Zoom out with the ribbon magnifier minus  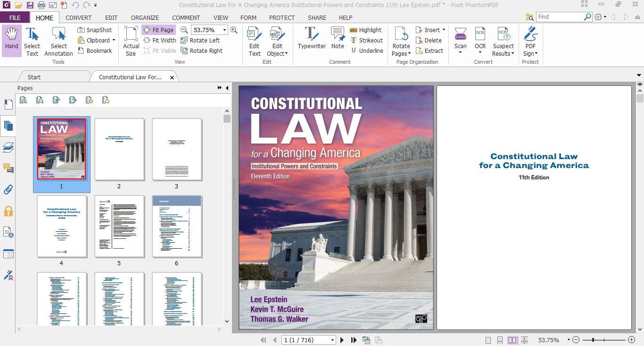[x=184, y=30]
